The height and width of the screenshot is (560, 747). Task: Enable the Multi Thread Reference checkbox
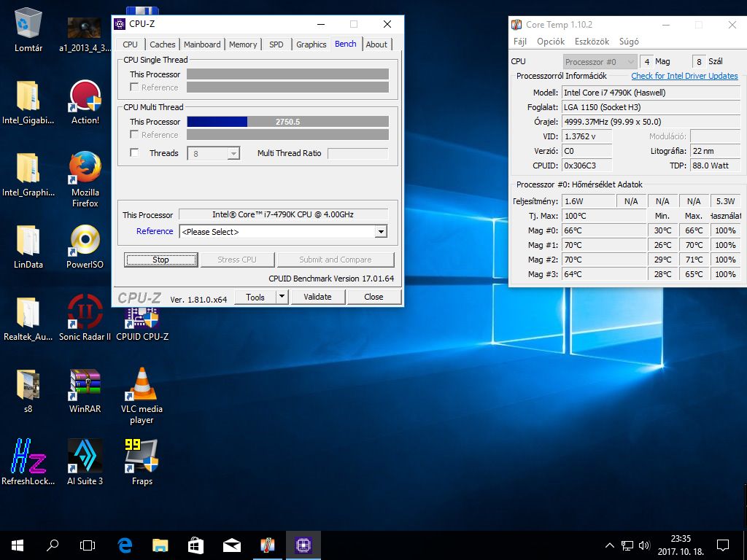coord(134,135)
